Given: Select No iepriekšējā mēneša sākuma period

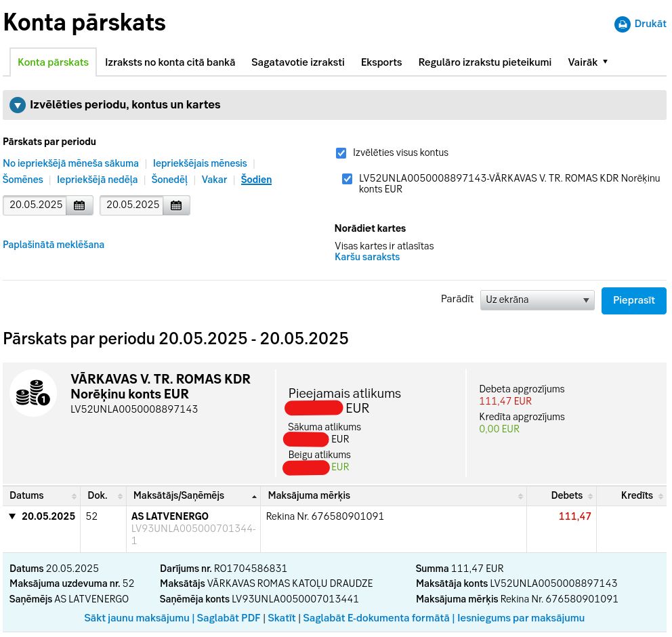Looking at the screenshot, I should 70,163.
